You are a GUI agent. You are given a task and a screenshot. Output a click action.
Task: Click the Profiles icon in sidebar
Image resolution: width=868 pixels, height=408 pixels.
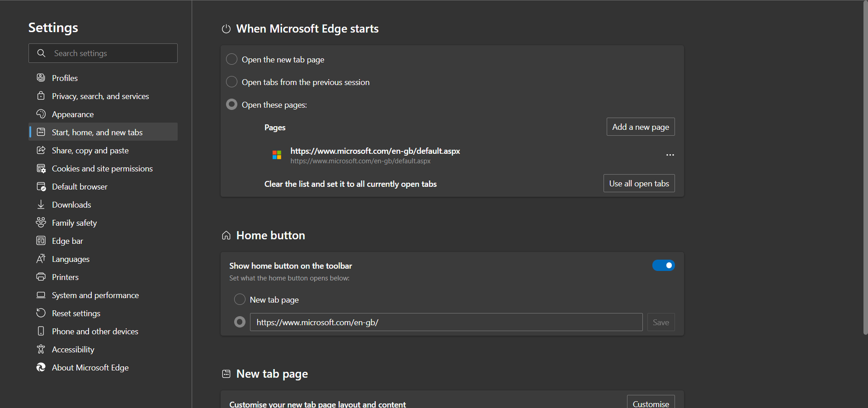click(41, 77)
